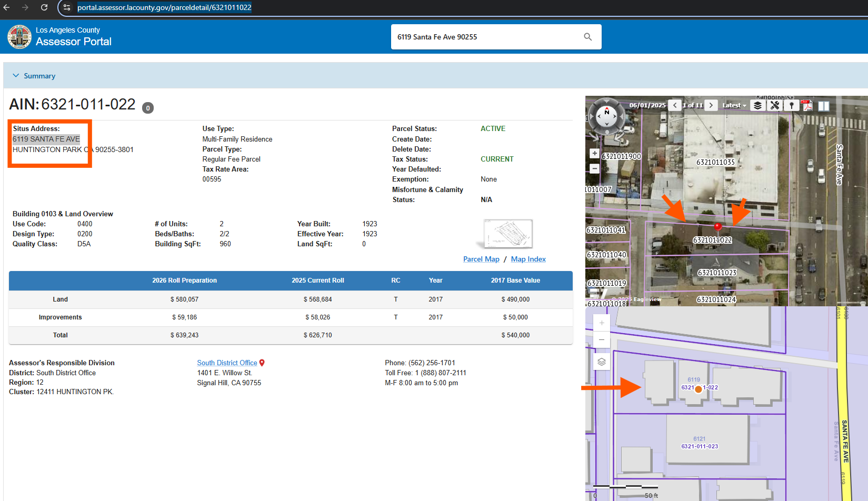Click the parcel map thumbnail image

[x=507, y=233]
